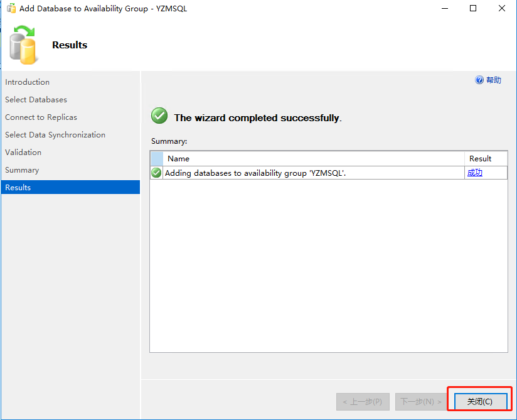The image size is (517, 420).
Task: Minimize the Add Database wizard window
Action: pyautogui.click(x=444, y=9)
